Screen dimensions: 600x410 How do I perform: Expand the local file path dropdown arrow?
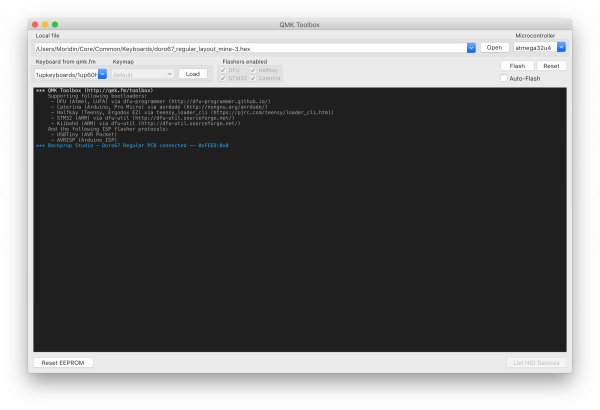471,48
